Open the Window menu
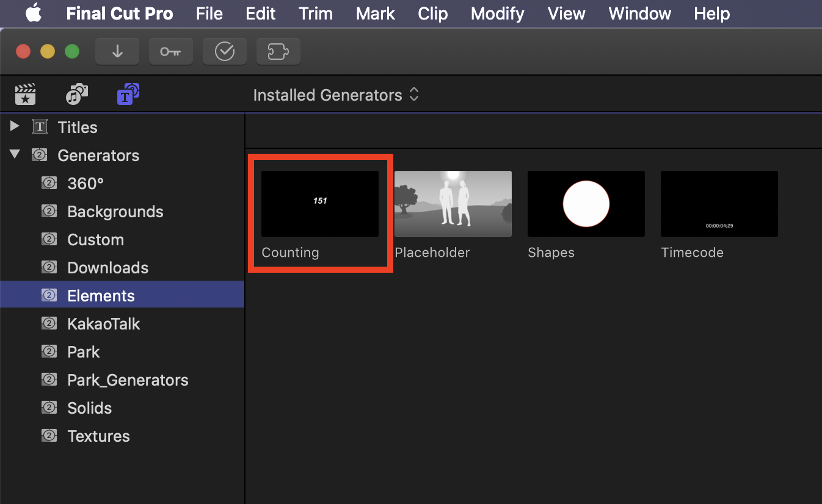The height and width of the screenshot is (504, 822). click(x=640, y=13)
